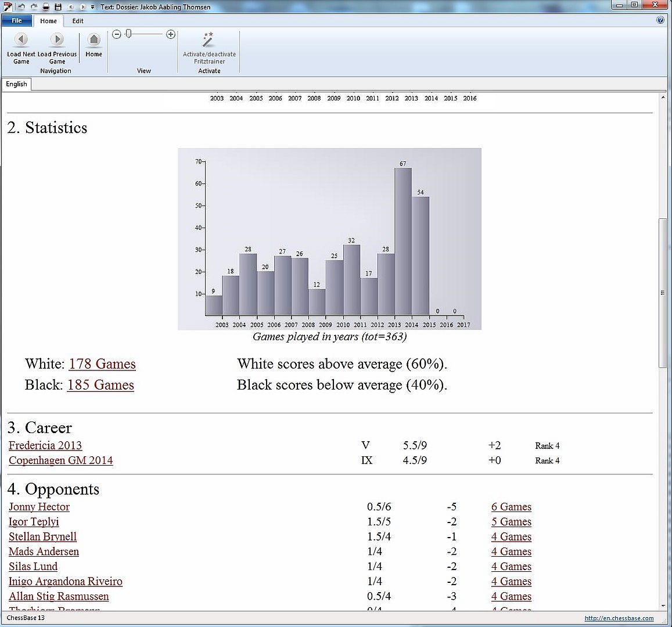Open the en.chessbase.com link in status bar

tap(619, 618)
